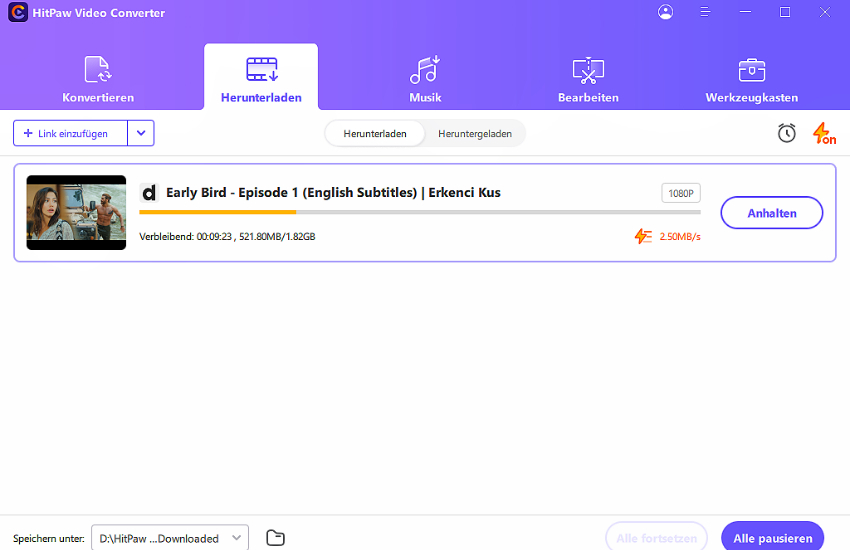Click the Early Bird video thumbnail

tap(76, 212)
